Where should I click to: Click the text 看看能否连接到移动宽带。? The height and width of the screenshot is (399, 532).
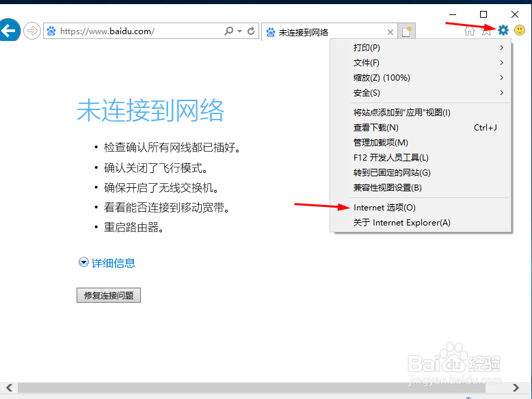click(167, 208)
